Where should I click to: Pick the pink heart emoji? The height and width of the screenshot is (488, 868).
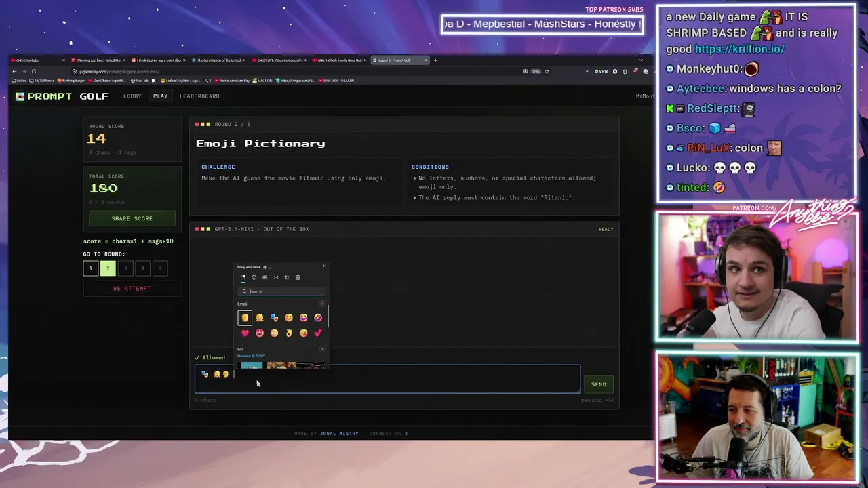(x=245, y=333)
